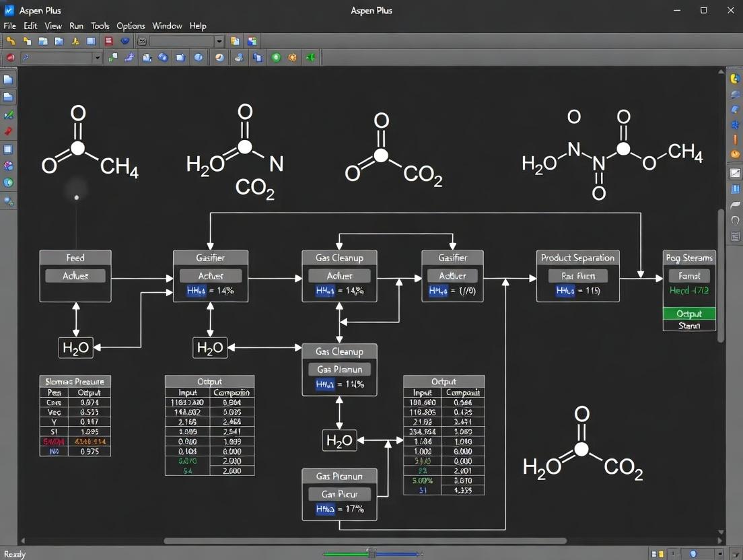Click the blue globe icon in second toolbar
The height and width of the screenshot is (560, 743).
(x=163, y=57)
